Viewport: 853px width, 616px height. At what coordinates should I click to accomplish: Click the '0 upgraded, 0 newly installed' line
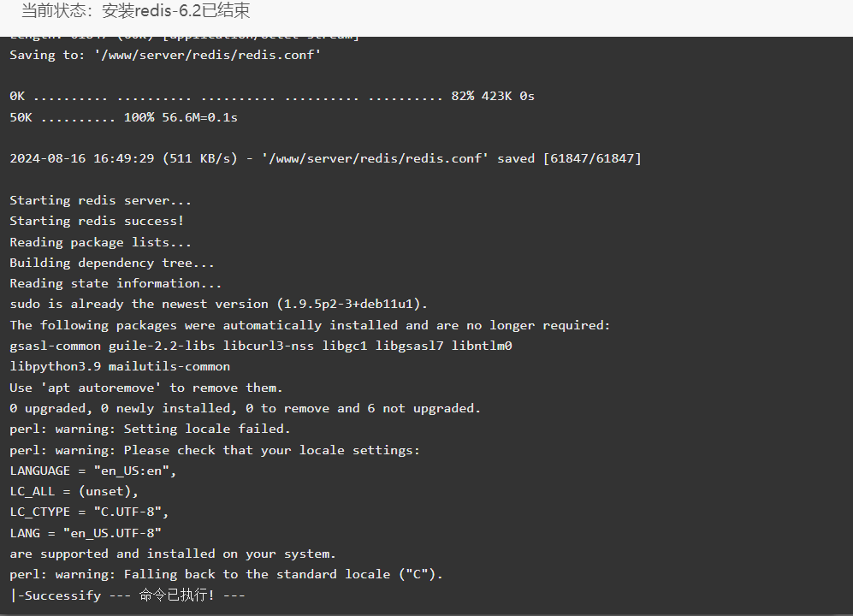[x=246, y=409]
